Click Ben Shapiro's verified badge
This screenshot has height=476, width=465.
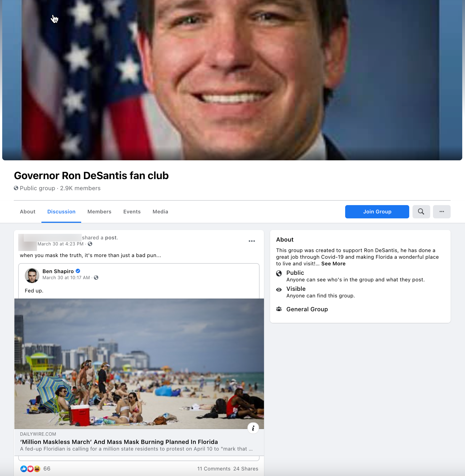78,271
